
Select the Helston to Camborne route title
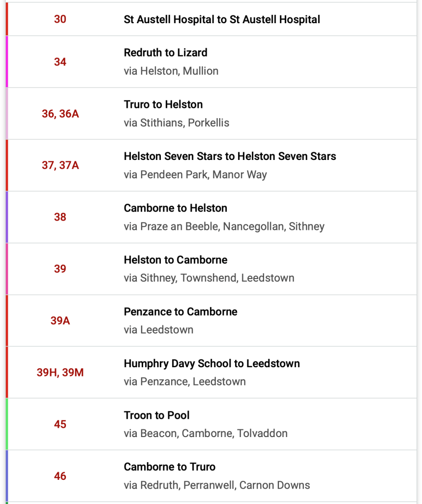pos(176,260)
